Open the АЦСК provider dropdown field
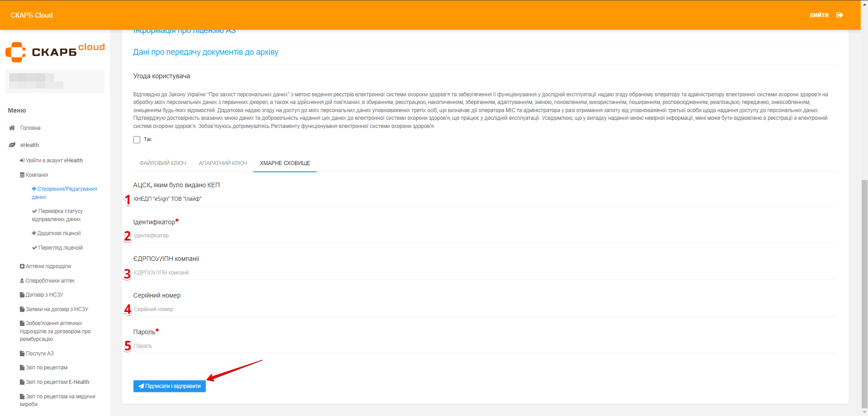 tap(484, 199)
